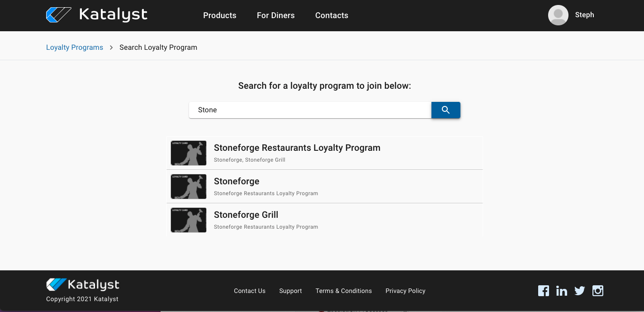The image size is (644, 312).
Task: Select Stoneforge Restaurants Loyalty Program result
Action: click(x=297, y=148)
